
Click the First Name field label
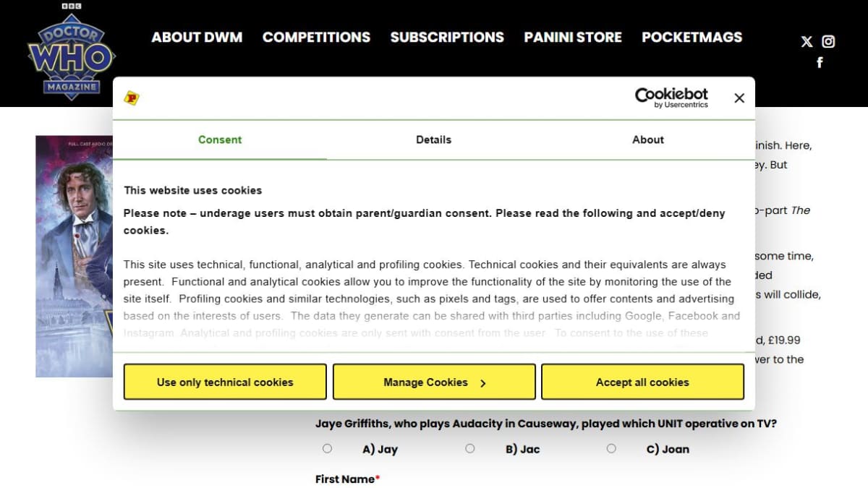click(x=347, y=479)
